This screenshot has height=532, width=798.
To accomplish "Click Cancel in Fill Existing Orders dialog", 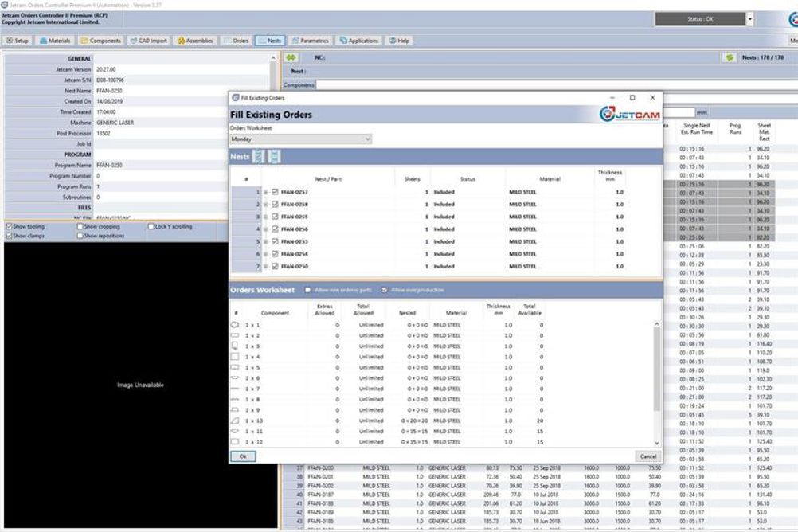I will pos(647,456).
